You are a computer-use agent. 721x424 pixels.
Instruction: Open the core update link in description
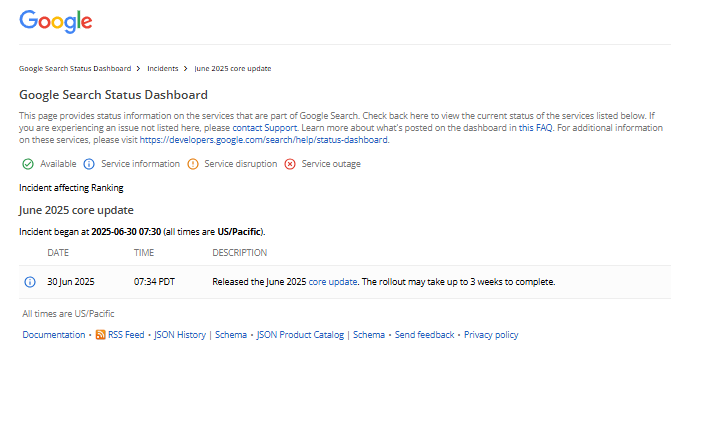pyautogui.click(x=332, y=282)
